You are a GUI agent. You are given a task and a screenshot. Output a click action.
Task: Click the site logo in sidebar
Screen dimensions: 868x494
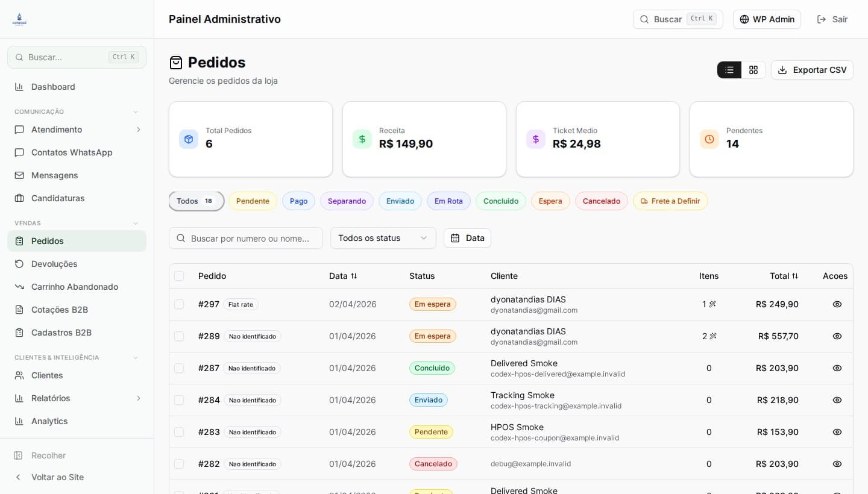pyautogui.click(x=19, y=19)
